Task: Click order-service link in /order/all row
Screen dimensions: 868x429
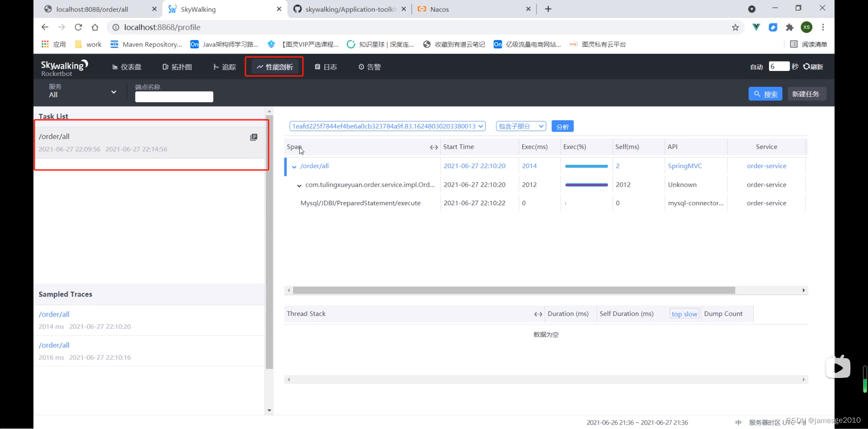Action: click(766, 166)
